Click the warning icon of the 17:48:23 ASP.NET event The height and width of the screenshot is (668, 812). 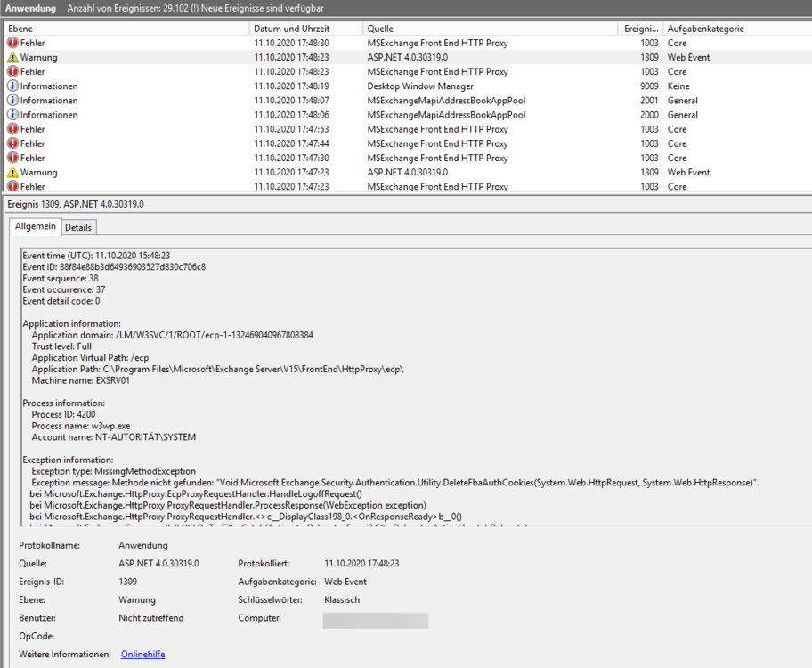pos(12,57)
